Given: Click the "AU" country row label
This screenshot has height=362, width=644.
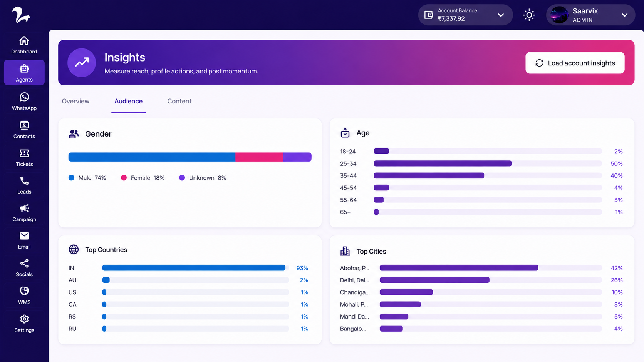Looking at the screenshot, I should 72,280.
